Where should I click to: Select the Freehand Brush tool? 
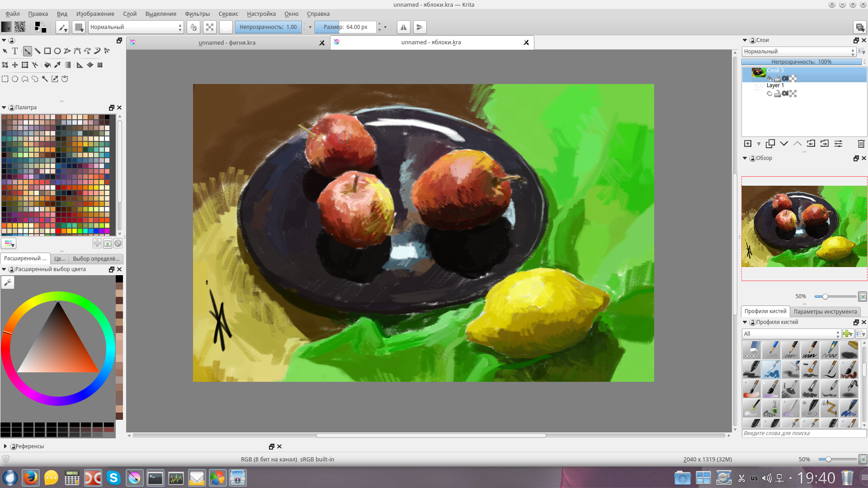[28, 51]
